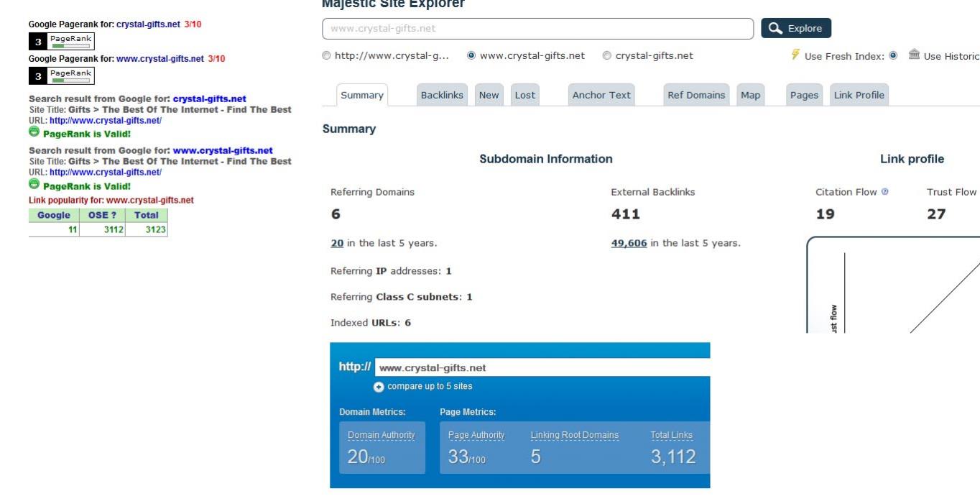The height and width of the screenshot is (504, 980).
Task: Click the 'Google' column header in link popularity table
Action: 54,215
